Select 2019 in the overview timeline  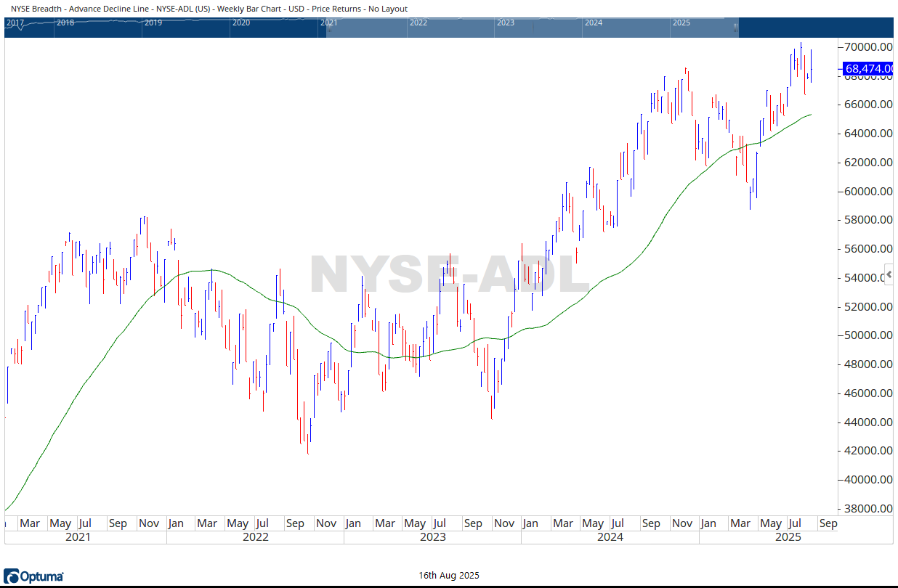coord(153,23)
